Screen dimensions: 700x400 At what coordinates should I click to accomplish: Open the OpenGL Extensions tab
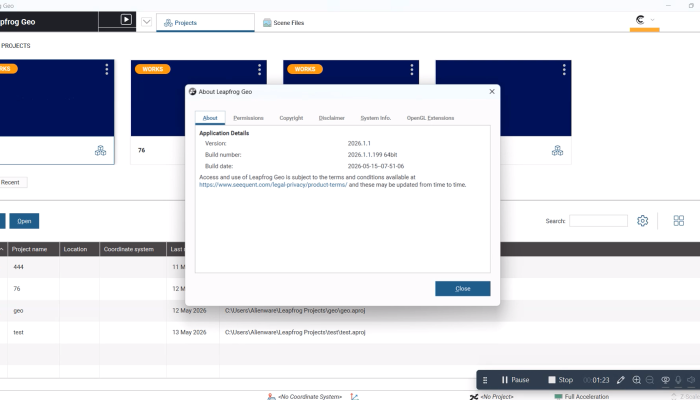pyautogui.click(x=430, y=118)
